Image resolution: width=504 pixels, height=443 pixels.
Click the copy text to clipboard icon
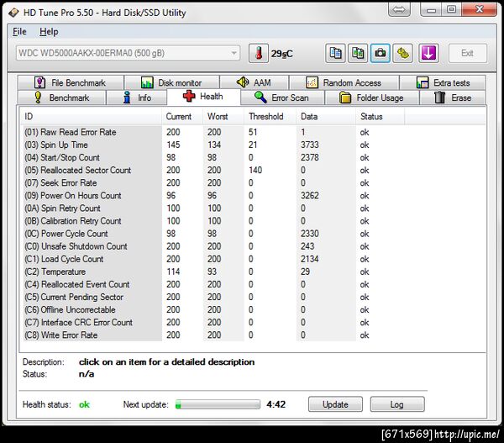tap(335, 53)
